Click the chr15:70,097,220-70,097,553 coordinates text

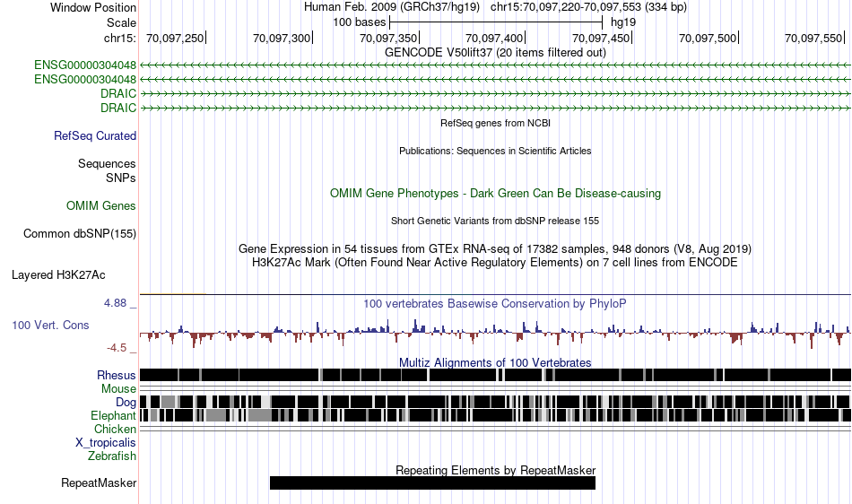coord(588,7)
